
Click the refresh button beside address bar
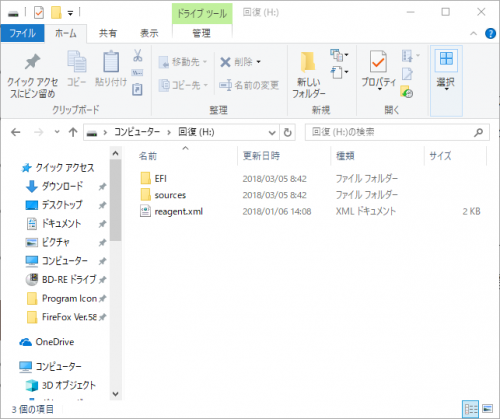point(287,132)
